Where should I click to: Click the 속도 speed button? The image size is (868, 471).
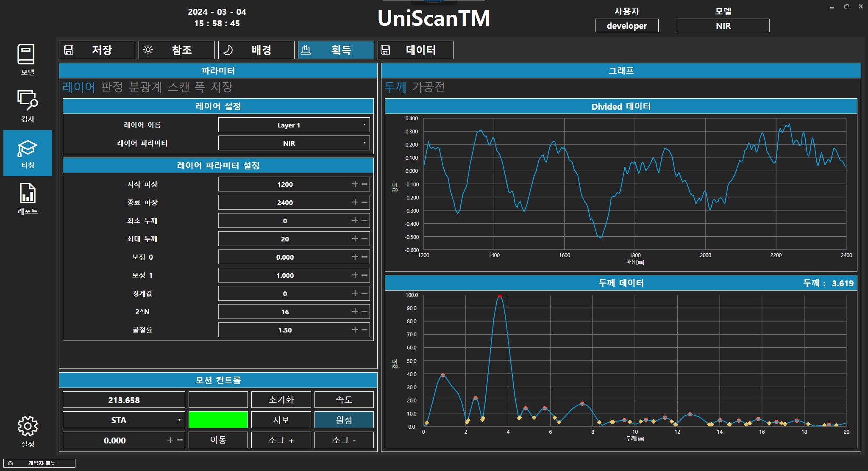344,399
